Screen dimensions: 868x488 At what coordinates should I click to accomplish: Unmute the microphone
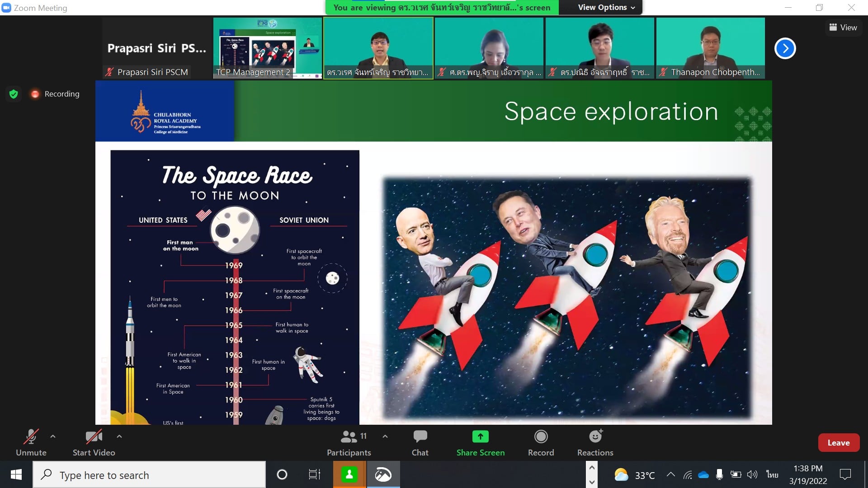tap(31, 443)
